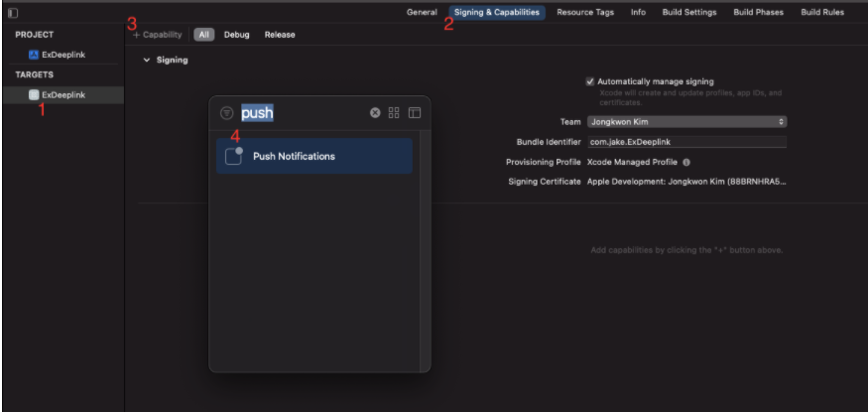Open the Resource Tags tab
This screenshot has height=412, width=868.
585,12
